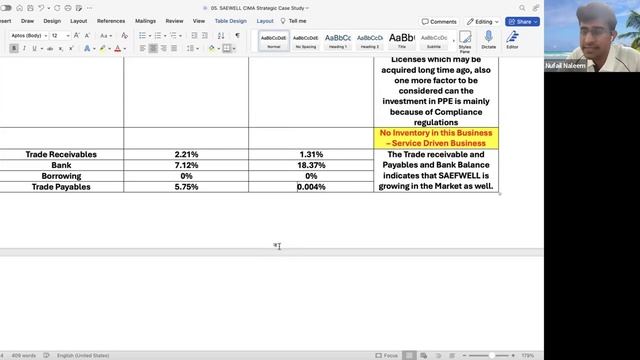Image resolution: width=640 pixels, height=360 pixels.
Task: Click the Multilevel list icon
Action: click(x=173, y=36)
